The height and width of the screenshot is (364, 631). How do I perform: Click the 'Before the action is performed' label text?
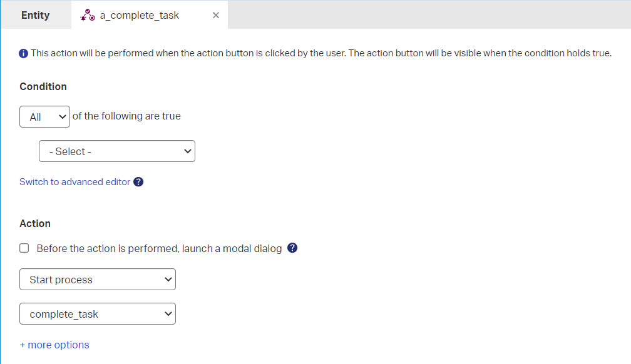159,248
